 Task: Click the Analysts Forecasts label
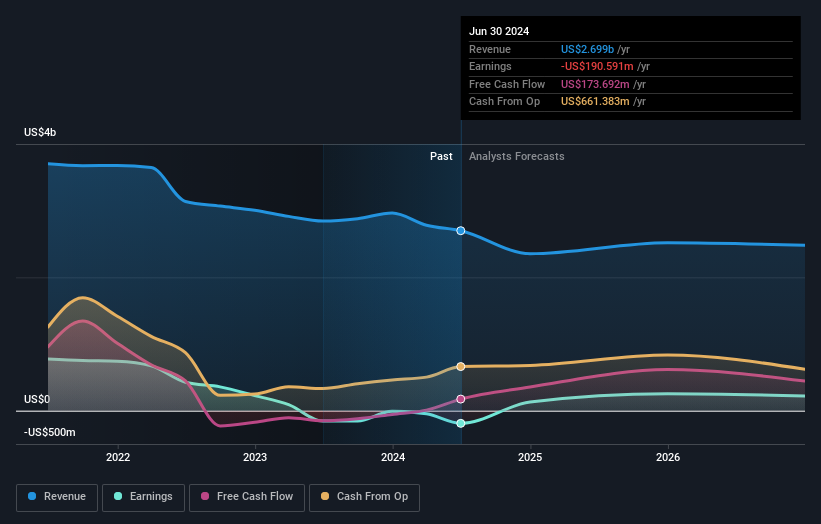click(x=516, y=156)
